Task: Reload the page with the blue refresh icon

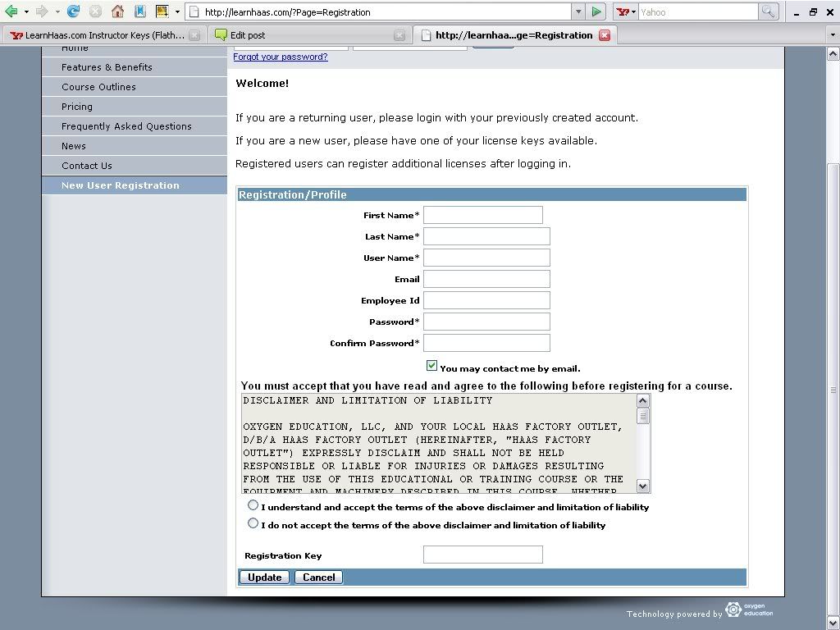Action: pyautogui.click(x=73, y=11)
